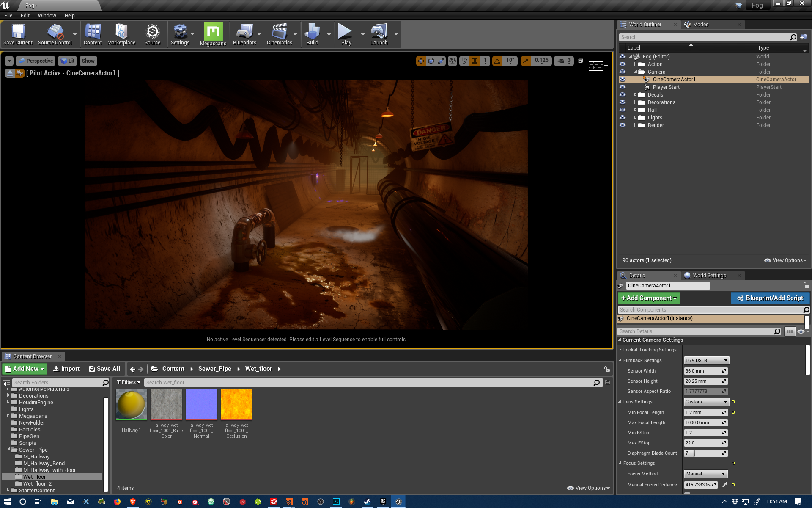The image size is (812, 508).
Task: Click the Add Component button
Action: tap(648, 298)
